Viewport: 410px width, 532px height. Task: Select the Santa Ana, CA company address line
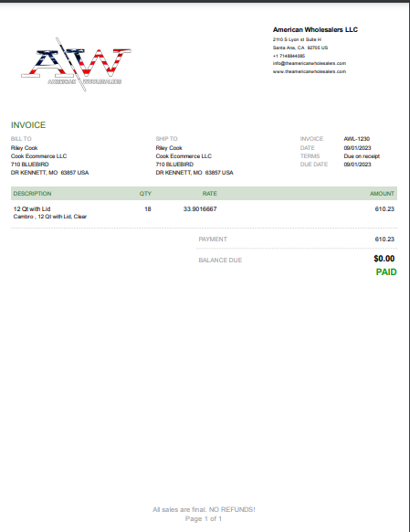click(300, 48)
